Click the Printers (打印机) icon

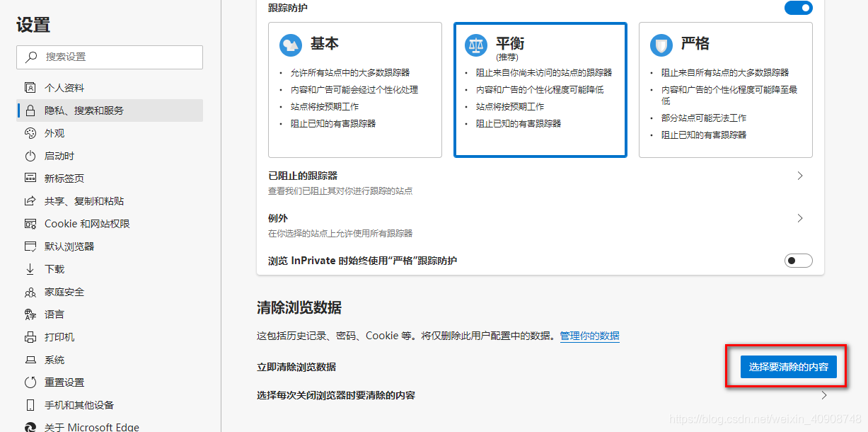(x=30, y=337)
